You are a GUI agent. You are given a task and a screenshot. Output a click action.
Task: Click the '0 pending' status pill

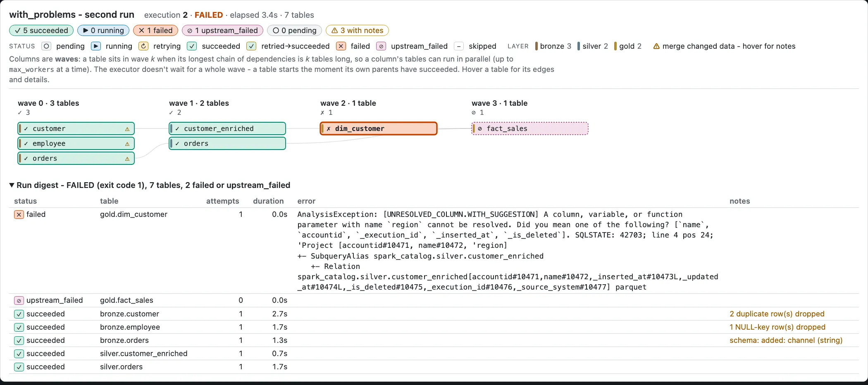[x=294, y=31]
